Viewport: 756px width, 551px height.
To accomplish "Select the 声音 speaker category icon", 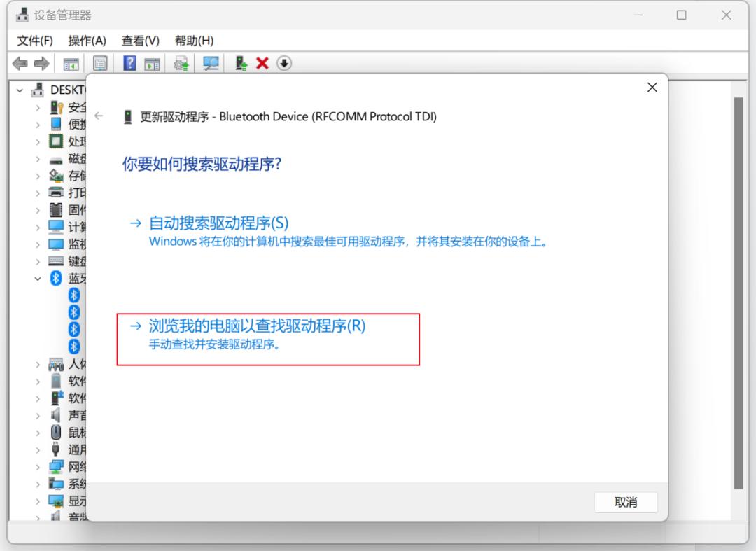I will [x=56, y=415].
